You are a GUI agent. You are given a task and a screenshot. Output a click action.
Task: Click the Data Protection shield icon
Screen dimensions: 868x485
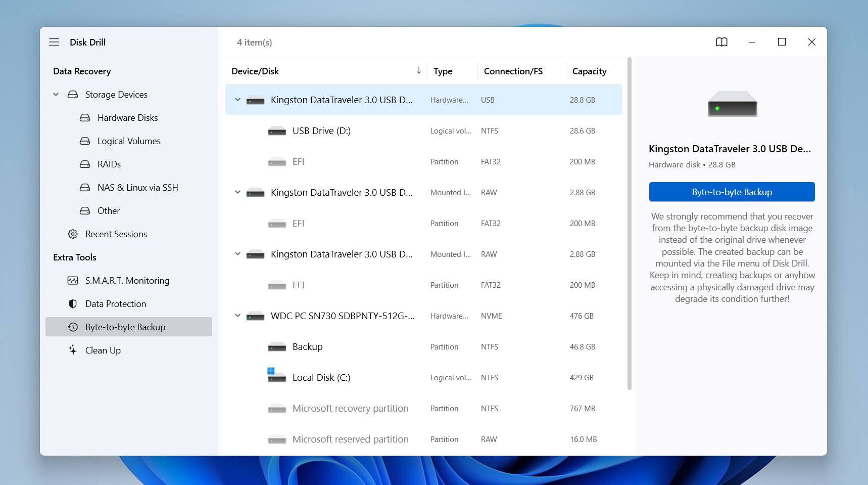click(73, 304)
